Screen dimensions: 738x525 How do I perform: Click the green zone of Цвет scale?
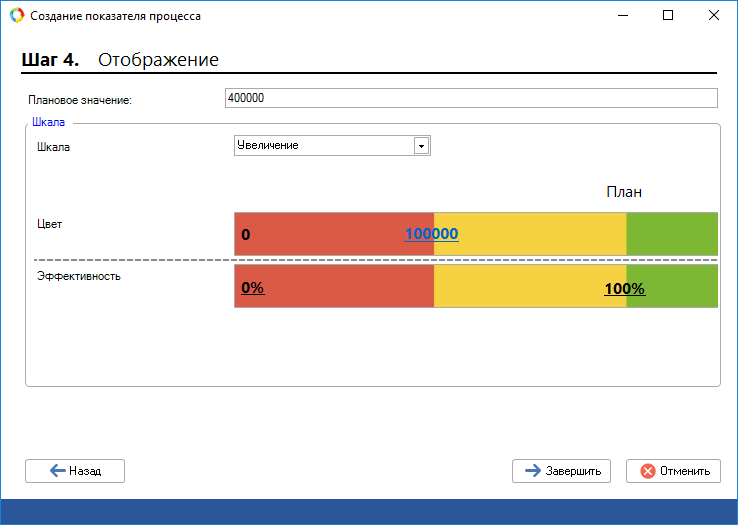pyautogui.click(x=672, y=234)
